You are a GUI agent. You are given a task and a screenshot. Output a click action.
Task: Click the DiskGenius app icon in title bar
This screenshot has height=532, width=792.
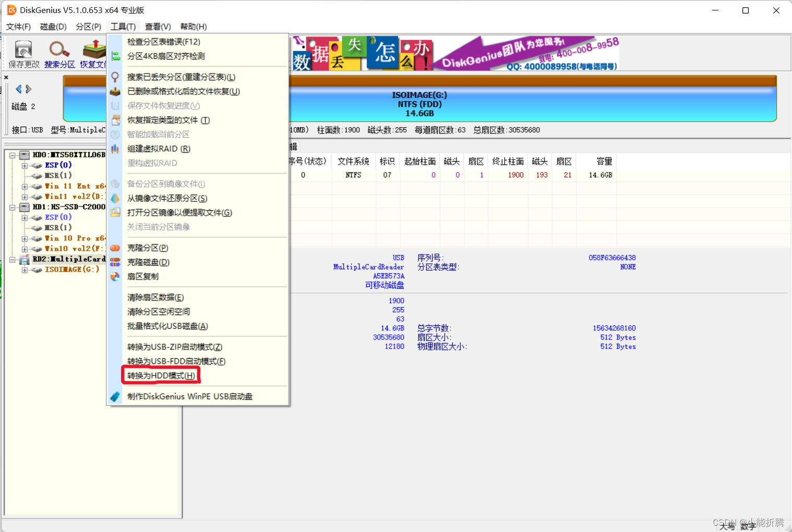click(x=11, y=10)
